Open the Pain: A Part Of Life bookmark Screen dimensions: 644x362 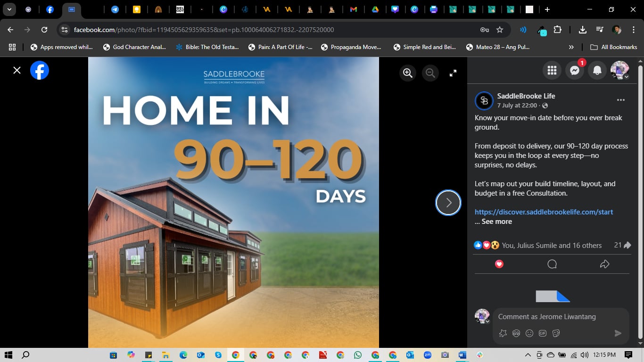[281, 47]
